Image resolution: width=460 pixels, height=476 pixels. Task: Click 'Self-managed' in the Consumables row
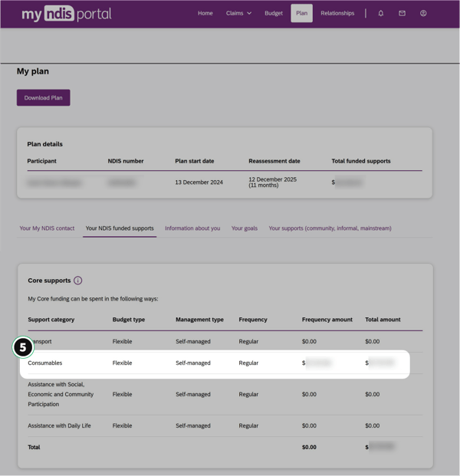pyautogui.click(x=193, y=363)
